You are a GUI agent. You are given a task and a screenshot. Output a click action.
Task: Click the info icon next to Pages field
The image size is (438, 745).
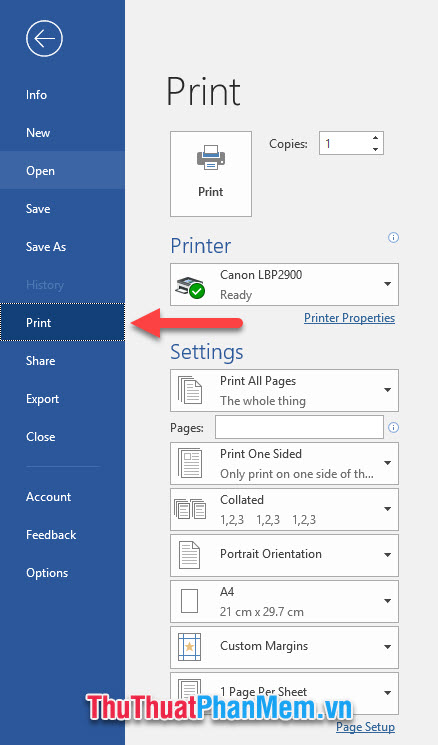pyautogui.click(x=393, y=427)
